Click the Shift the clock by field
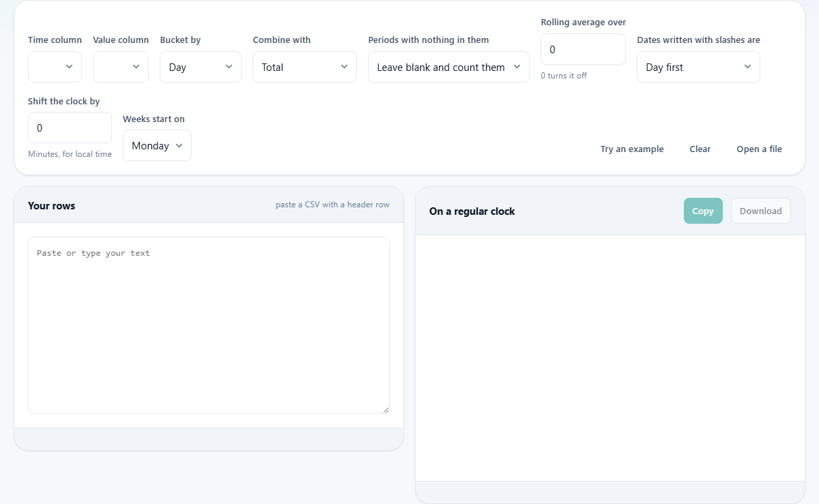This screenshot has height=504, width=819. [70, 128]
